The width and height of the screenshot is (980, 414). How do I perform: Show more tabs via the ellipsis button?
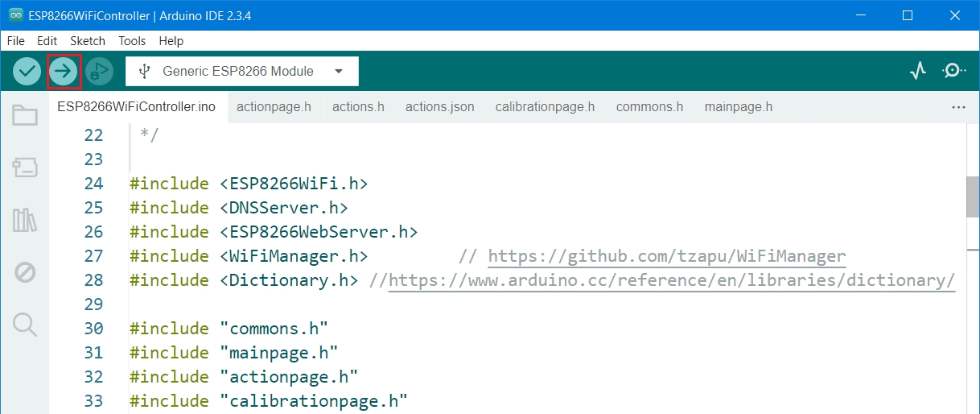click(x=957, y=107)
